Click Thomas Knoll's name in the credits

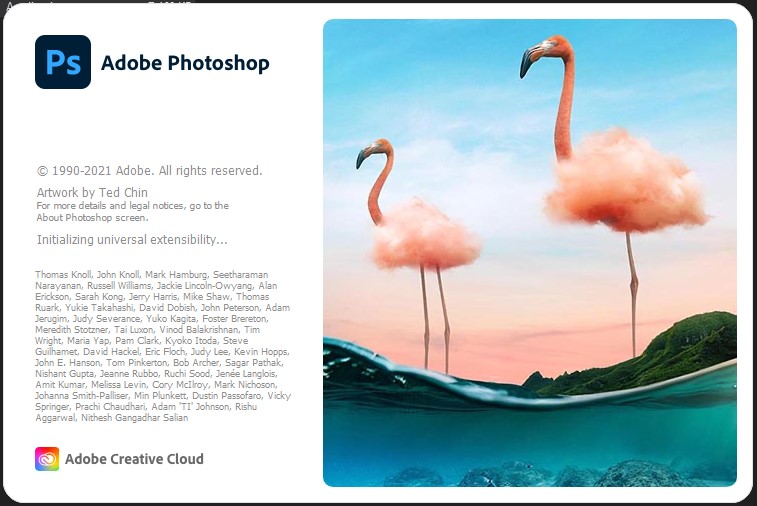coord(63,275)
